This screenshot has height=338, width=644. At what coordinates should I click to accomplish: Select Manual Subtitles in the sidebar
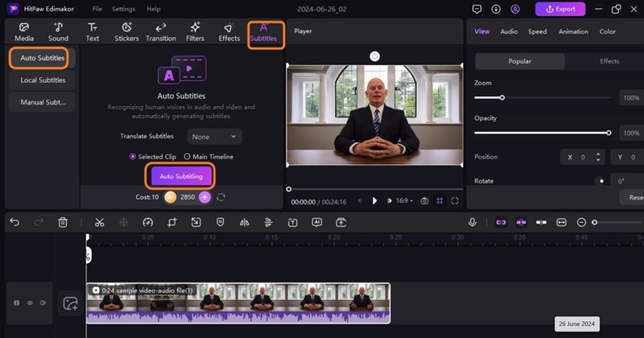click(43, 102)
